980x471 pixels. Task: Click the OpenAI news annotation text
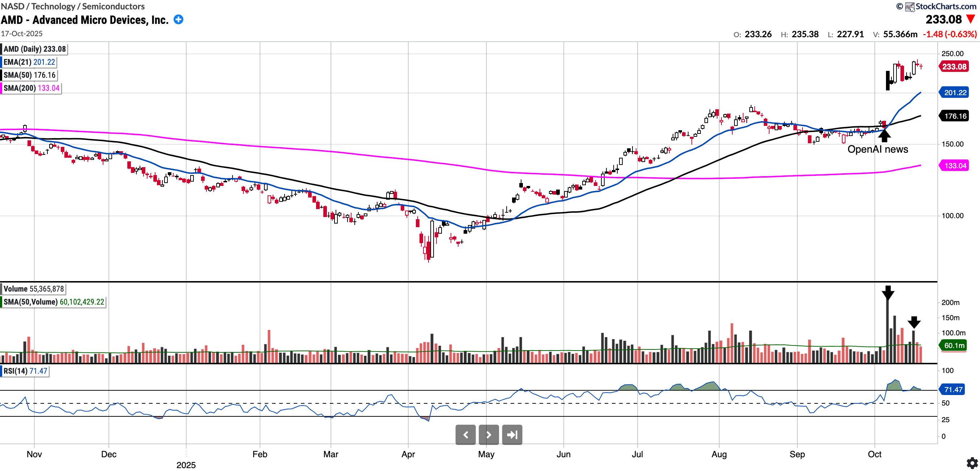coord(877,149)
